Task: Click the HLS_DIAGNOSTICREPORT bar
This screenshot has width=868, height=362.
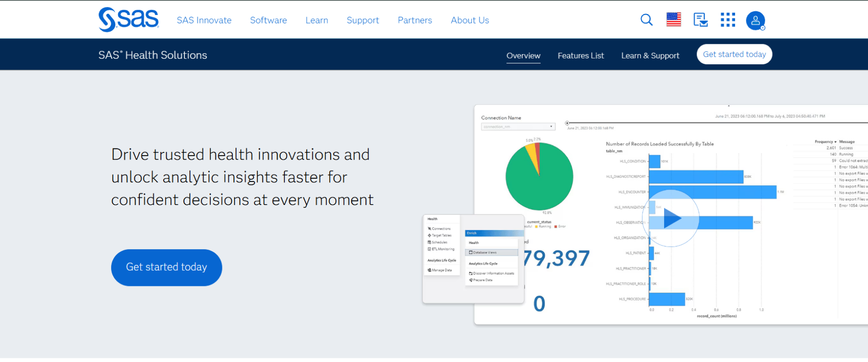Action: point(696,177)
